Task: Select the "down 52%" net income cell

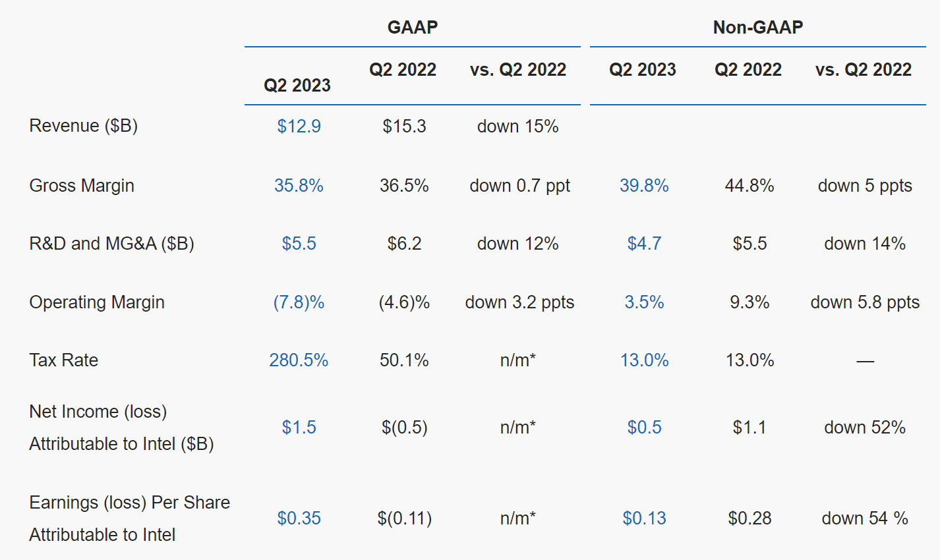Action: click(864, 428)
